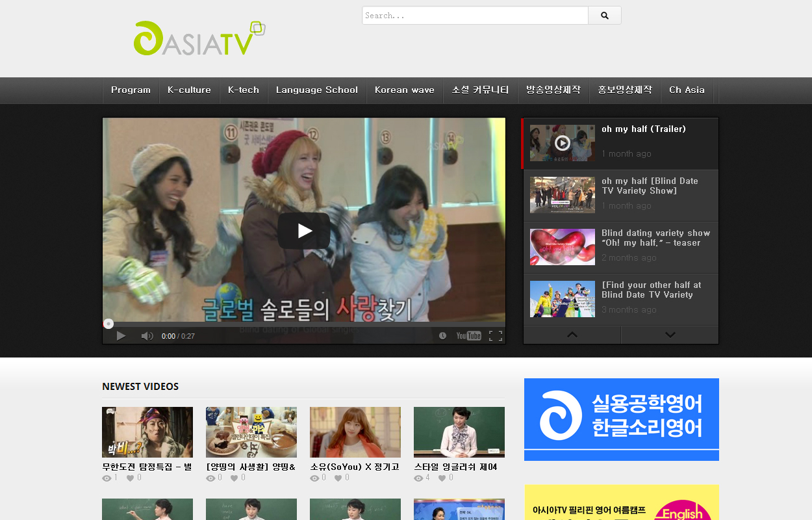Open the 무한도전 탐정특집 video thumbnail

coord(147,432)
